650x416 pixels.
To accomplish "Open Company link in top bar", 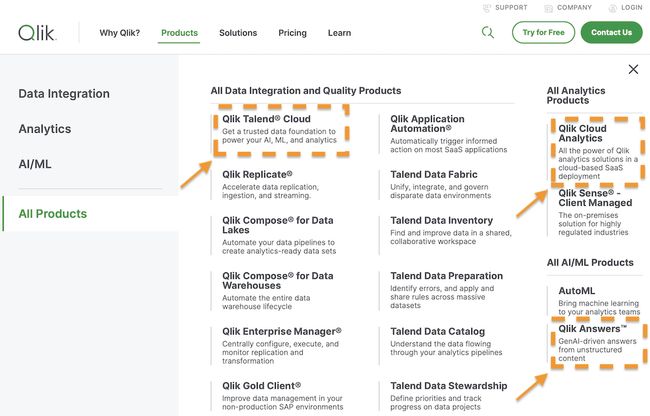I will pyautogui.click(x=568, y=7).
